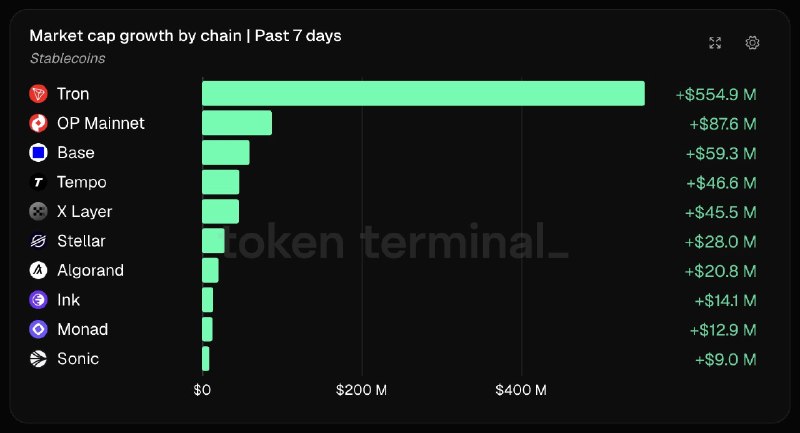Select the Tron growth bar
This screenshot has width=800, height=433.
click(423, 93)
